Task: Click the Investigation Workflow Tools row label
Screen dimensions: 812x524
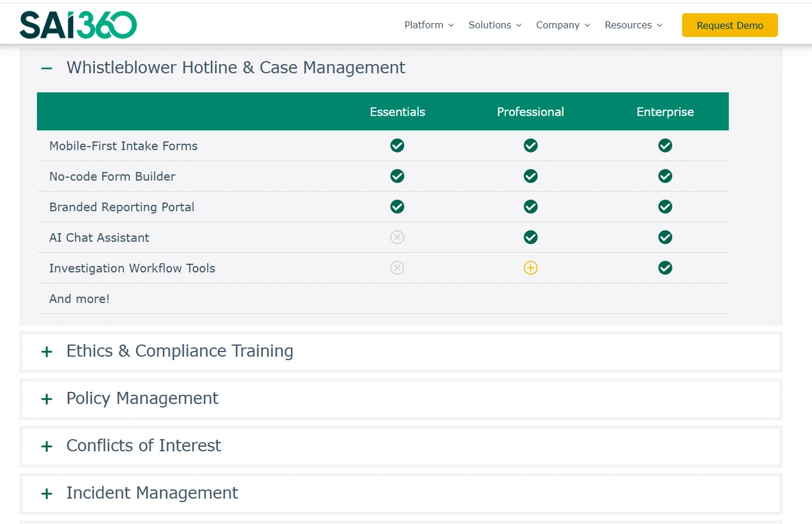Action: 132,268
